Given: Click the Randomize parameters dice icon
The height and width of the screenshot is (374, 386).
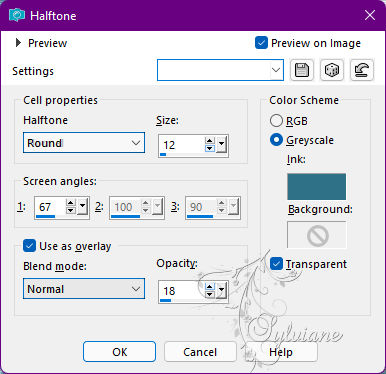Looking at the screenshot, I should tap(332, 70).
